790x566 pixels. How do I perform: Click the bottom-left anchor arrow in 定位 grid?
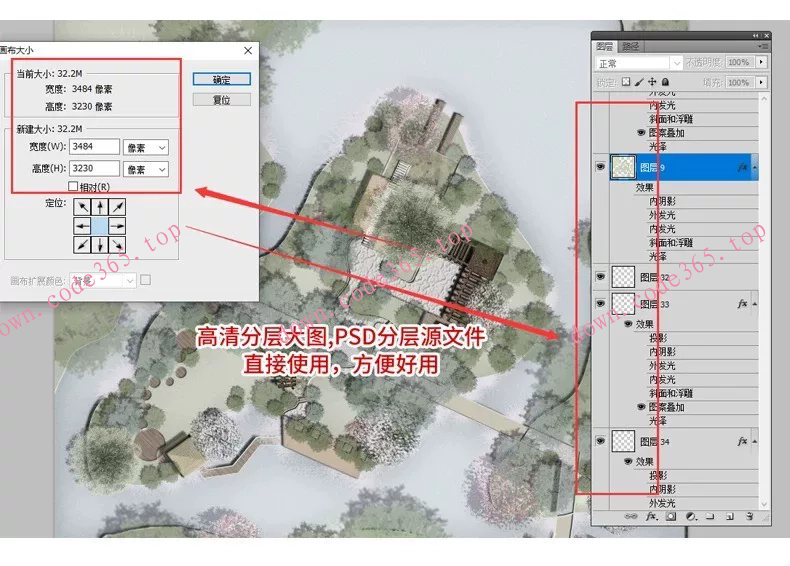click(x=83, y=244)
